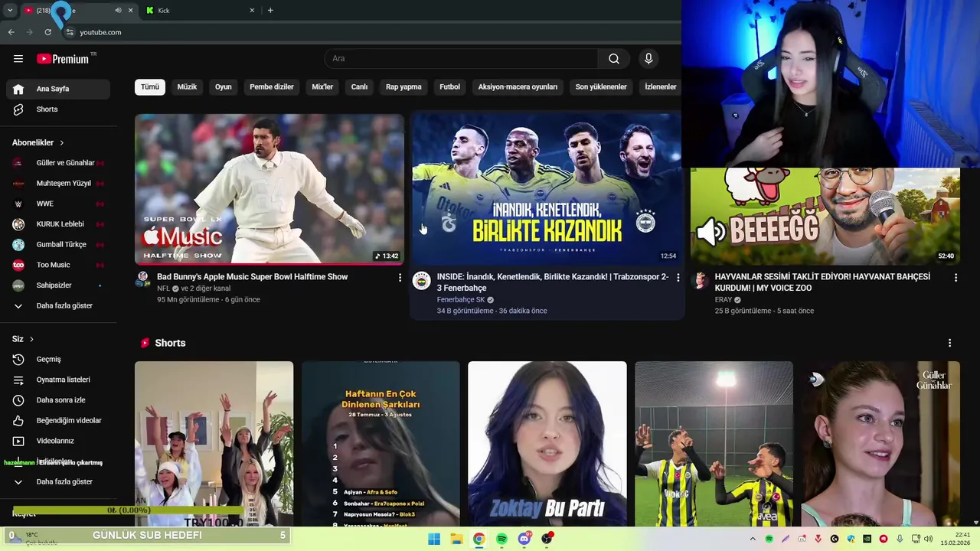Select the Mix'ler filter chip
This screenshot has width=980, height=551.
pyautogui.click(x=322, y=87)
